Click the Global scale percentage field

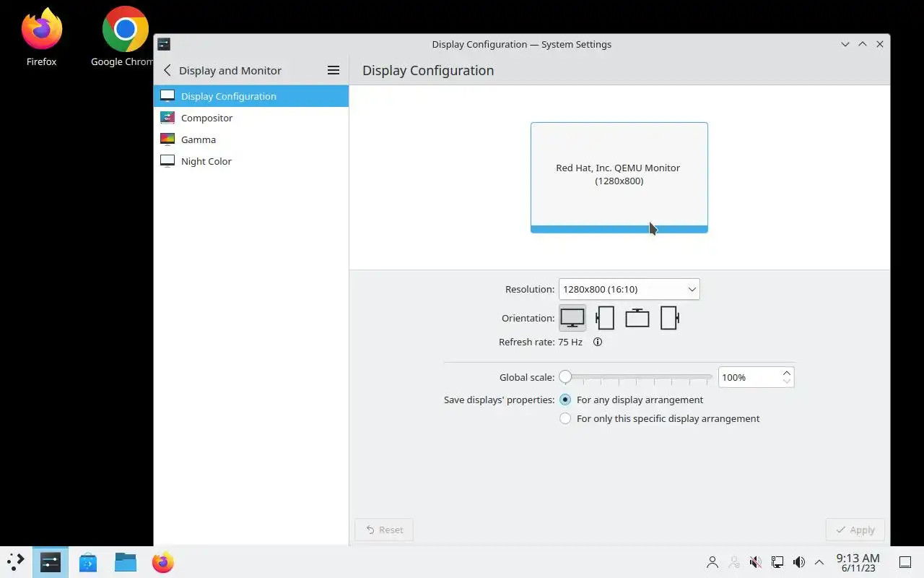pyautogui.click(x=749, y=377)
